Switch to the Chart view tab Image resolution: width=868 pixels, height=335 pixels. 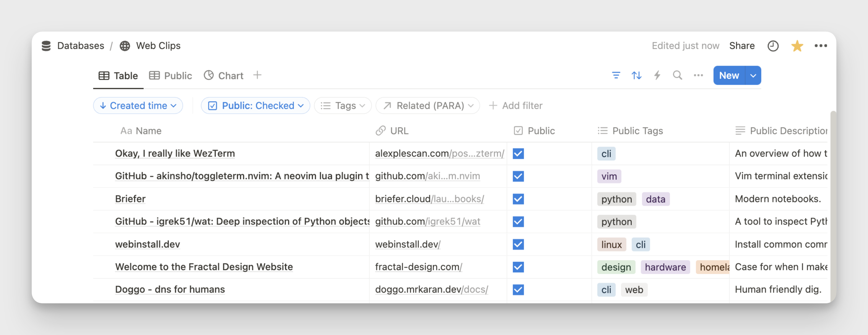224,76
